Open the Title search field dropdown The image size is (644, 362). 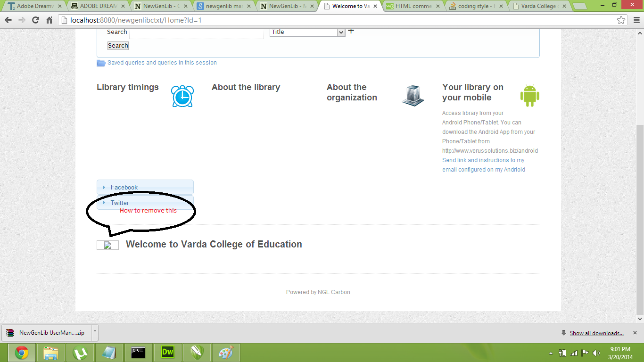(307, 32)
